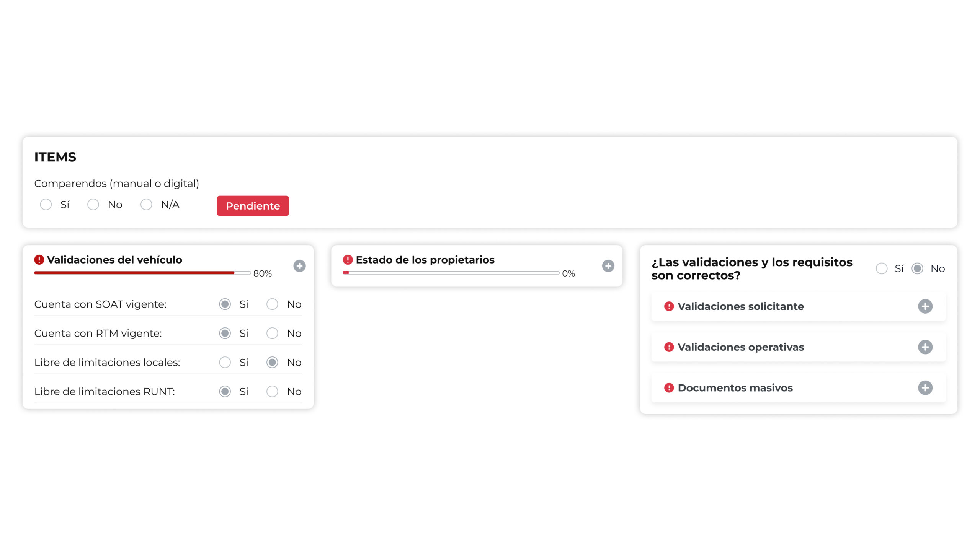Select Si for limitaciones locales

[225, 362]
